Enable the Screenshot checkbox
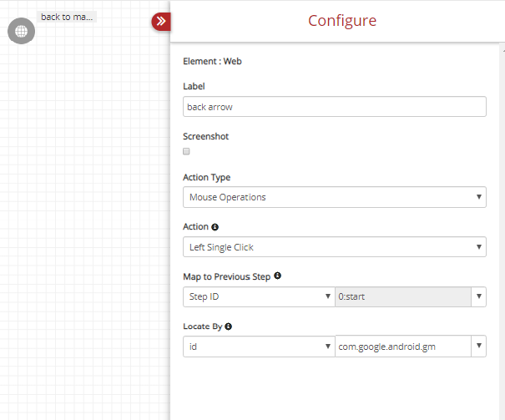The height and width of the screenshot is (420, 505). (x=186, y=151)
